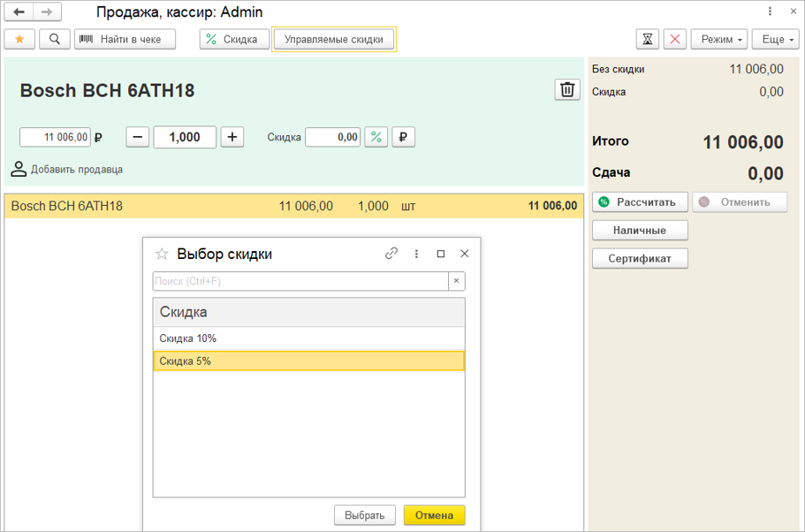The image size is (805, 532).
Task: Click the yellow Отмена button
Action: click(x=435, y=515)
